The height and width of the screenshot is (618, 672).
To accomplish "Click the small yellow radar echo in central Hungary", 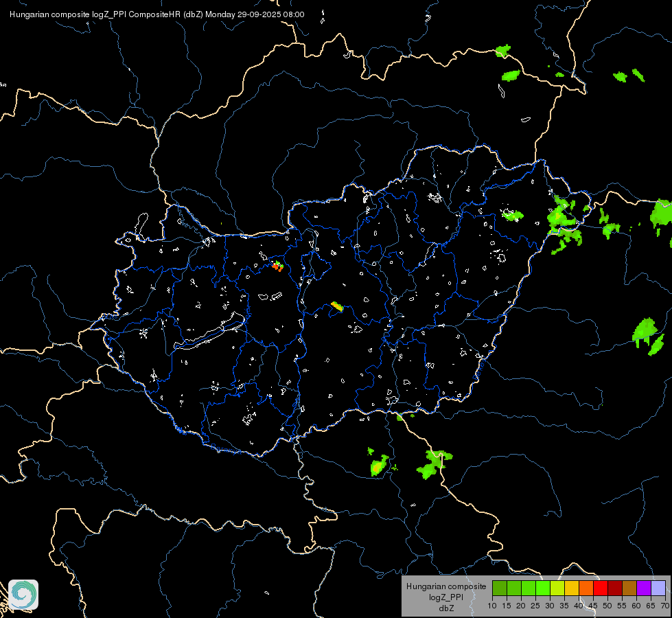I will coord(337,307).
